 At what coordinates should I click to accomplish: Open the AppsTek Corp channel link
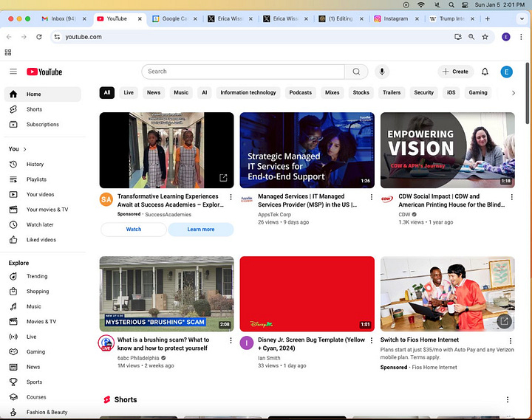pos(274,215)
